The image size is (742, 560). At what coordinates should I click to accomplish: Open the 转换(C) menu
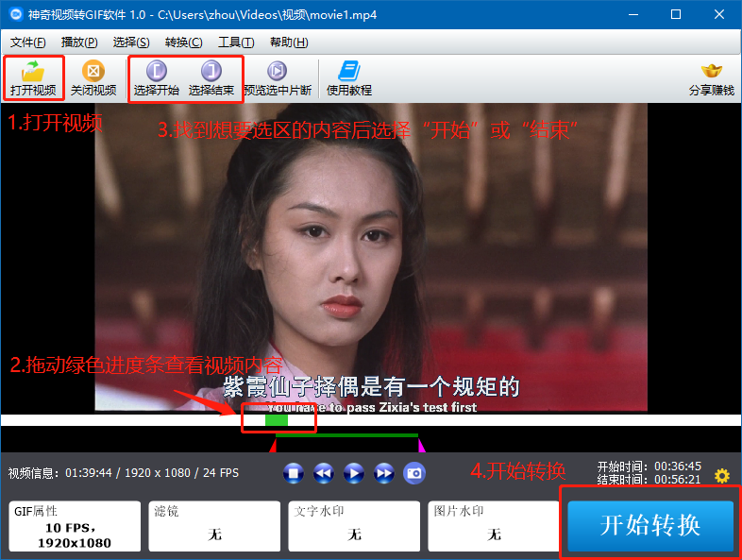(x=183, y=42)
